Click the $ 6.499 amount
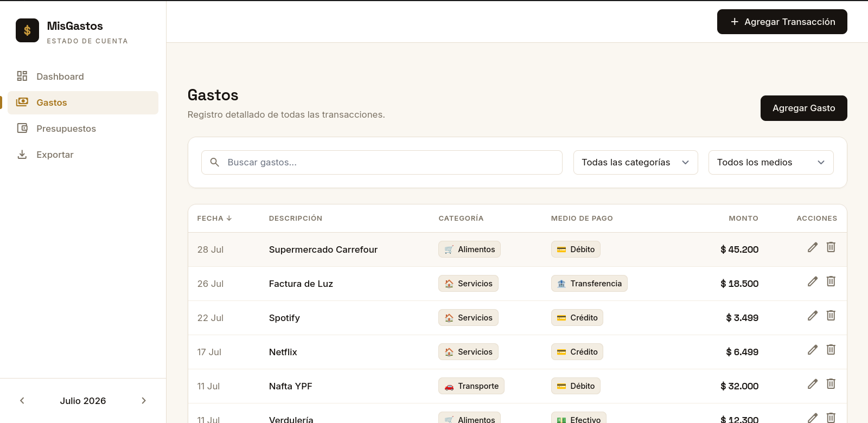This screenshot has width=868, height=423. [742, 352]
